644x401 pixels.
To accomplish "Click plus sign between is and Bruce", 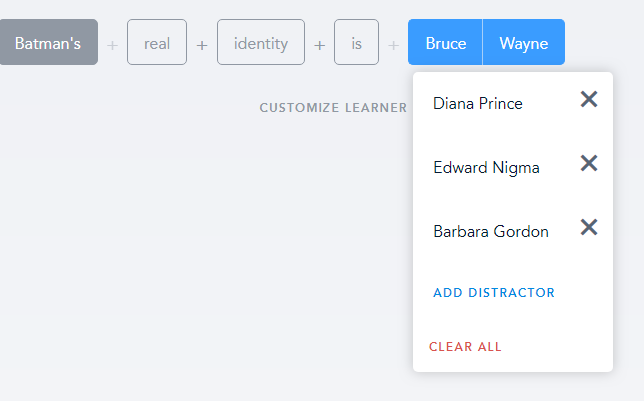I will 393,45.
